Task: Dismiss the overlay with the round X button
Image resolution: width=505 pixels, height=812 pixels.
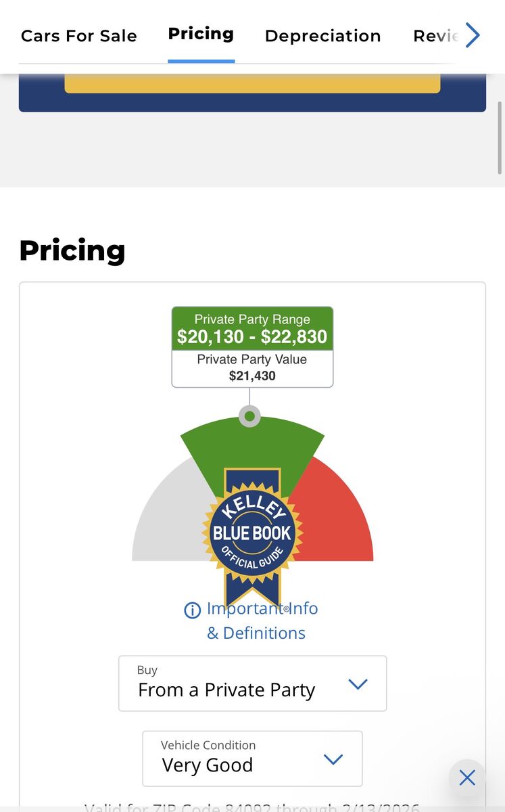Action: [467, 777]
